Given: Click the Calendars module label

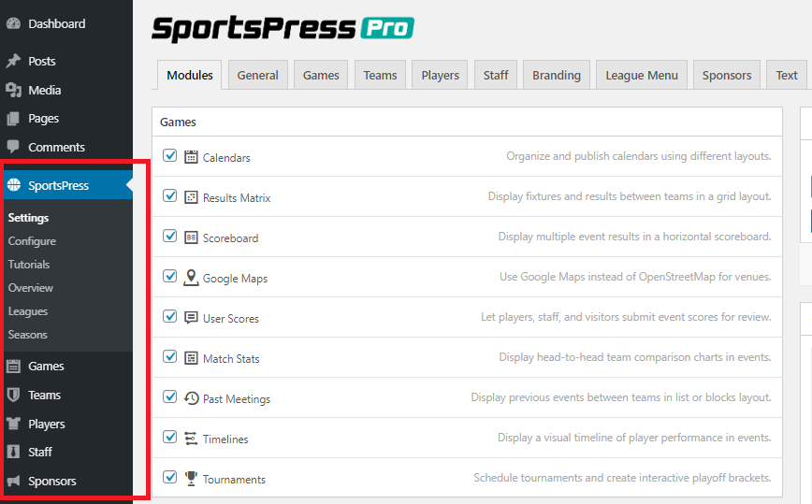Looking at the screenshot, I should (226, 158).
